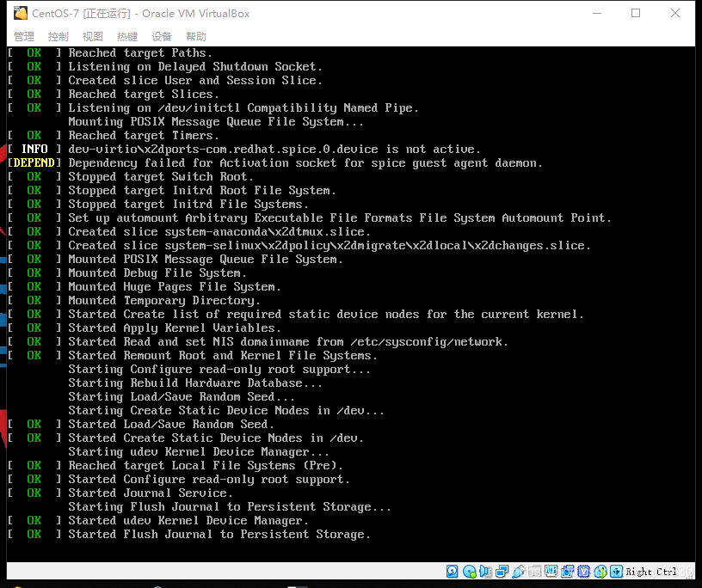
Task: Open the 控制 menu
Action: click(58, 37)
